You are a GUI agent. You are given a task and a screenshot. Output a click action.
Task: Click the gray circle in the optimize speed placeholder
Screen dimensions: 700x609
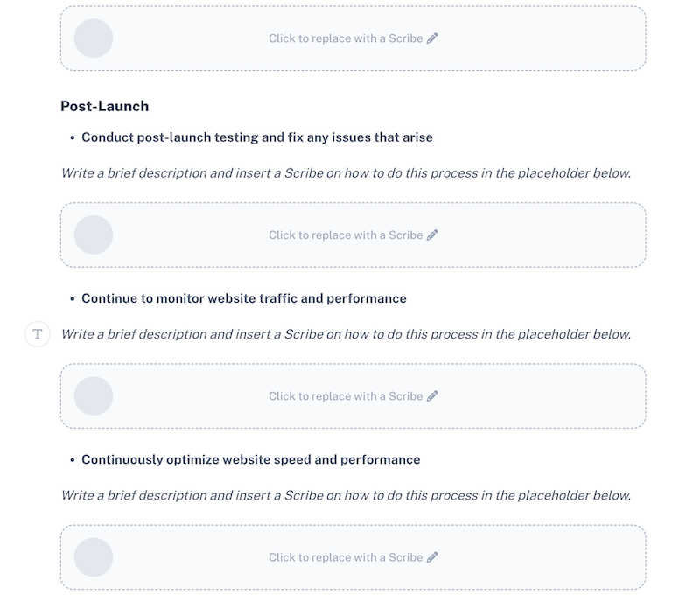pos(94,557)
